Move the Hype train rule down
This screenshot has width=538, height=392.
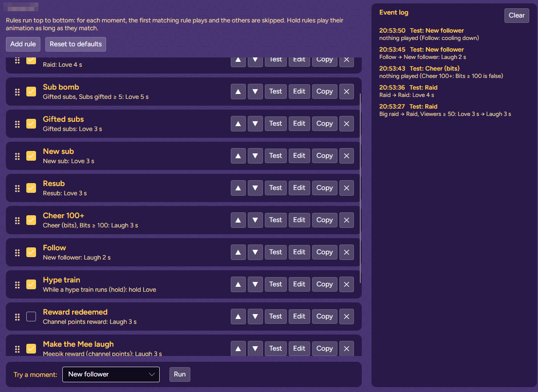click(x=255, y=284)
